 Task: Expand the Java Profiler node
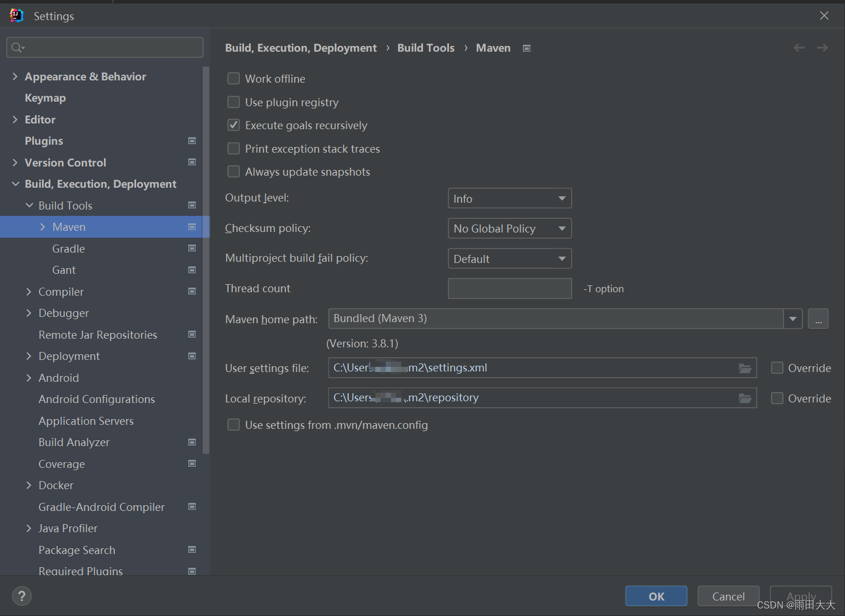tap(29, 528)
